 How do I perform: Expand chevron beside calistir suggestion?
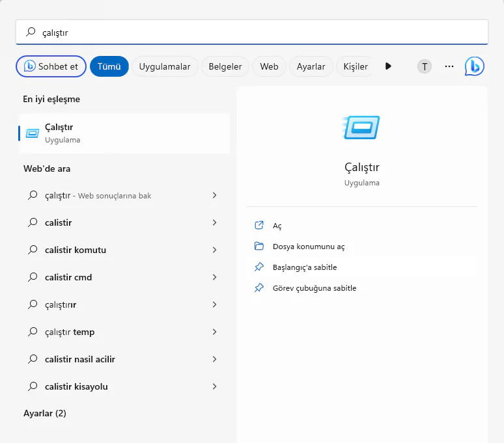[x=214, y=222]
